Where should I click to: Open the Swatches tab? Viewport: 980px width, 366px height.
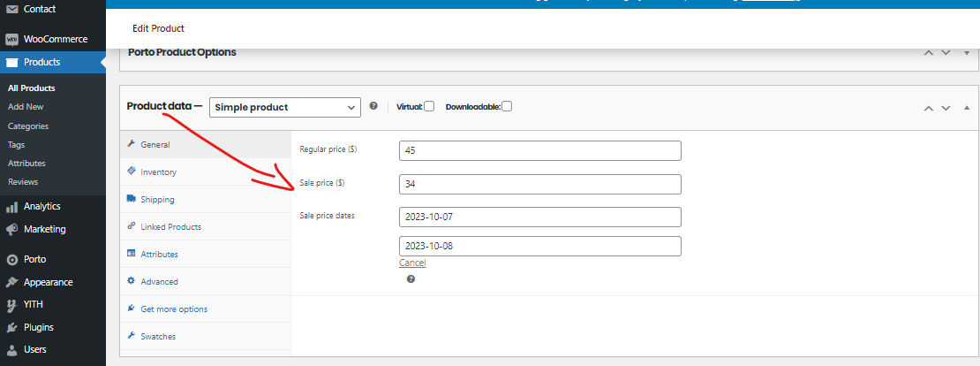coord(206,336)
